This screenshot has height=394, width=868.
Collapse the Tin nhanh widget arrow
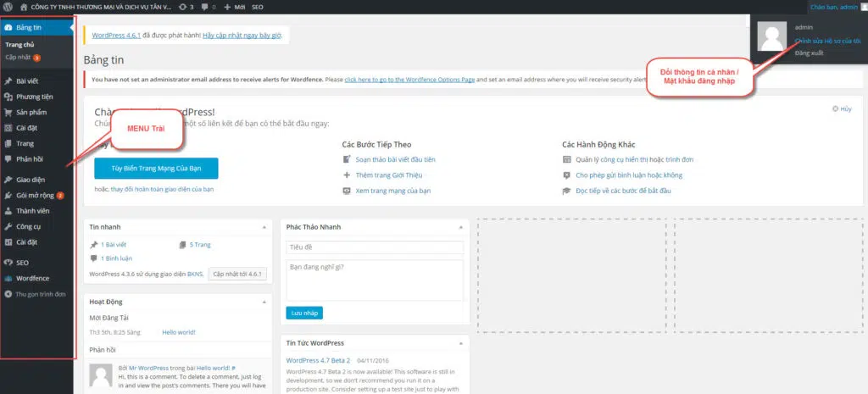pyautogui.click(x=264, y=227)
